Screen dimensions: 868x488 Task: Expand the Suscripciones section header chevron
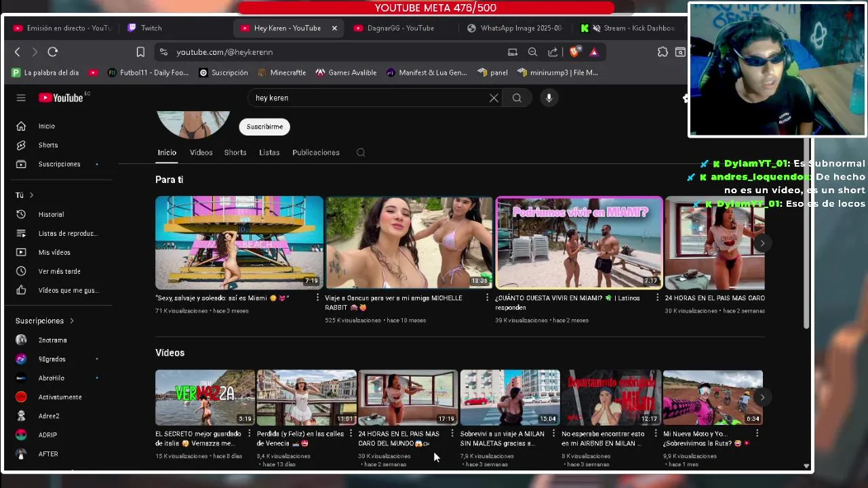point(71,321)
